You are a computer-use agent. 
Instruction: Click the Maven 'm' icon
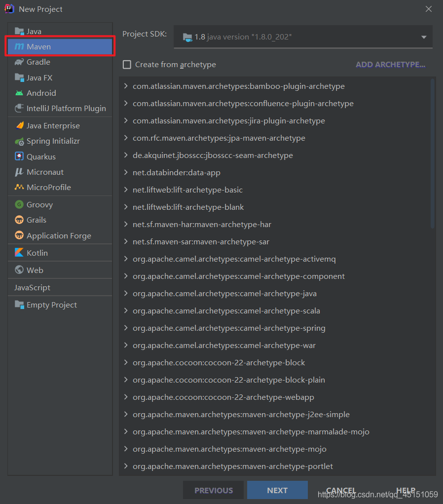coord(19,46)
